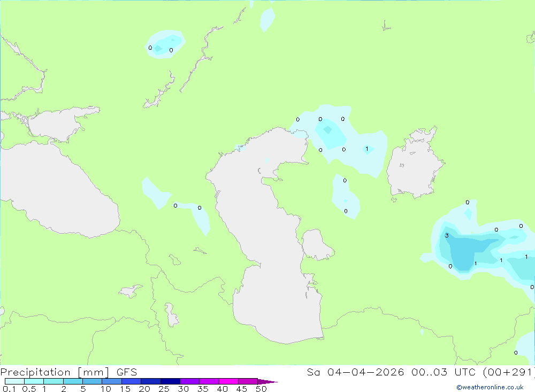Select the '45' legend scale label
The height and width of the screenshot is (392, 535).
242,389
